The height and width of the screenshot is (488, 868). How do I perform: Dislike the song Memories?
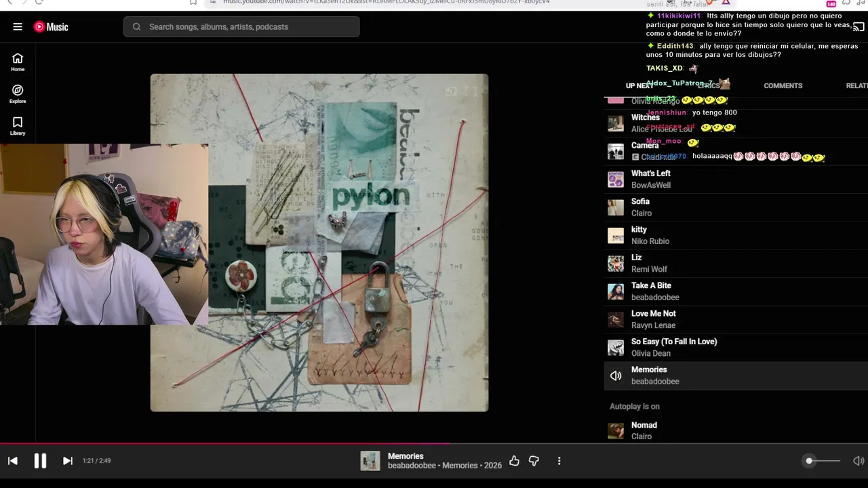(x=534, y=461)
